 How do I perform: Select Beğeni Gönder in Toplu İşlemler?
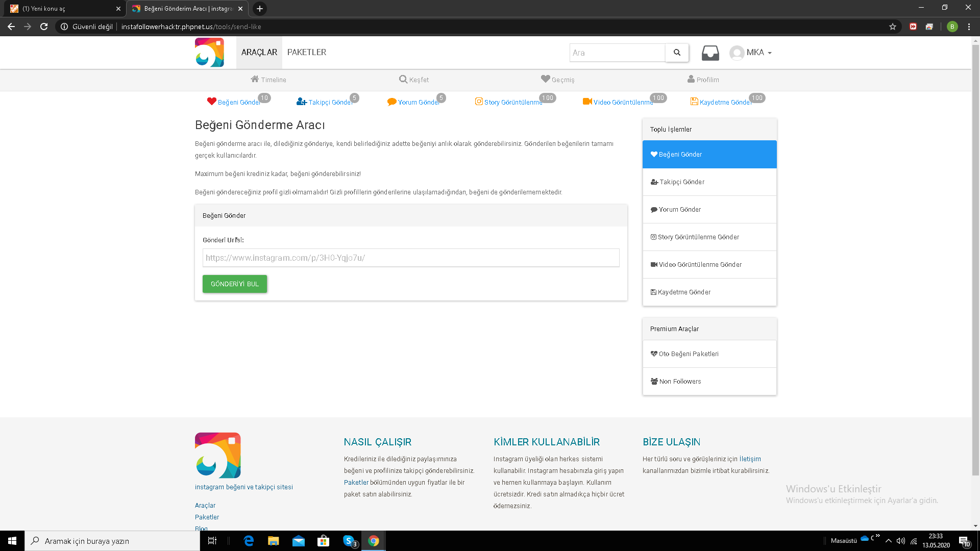click(709, 154)
